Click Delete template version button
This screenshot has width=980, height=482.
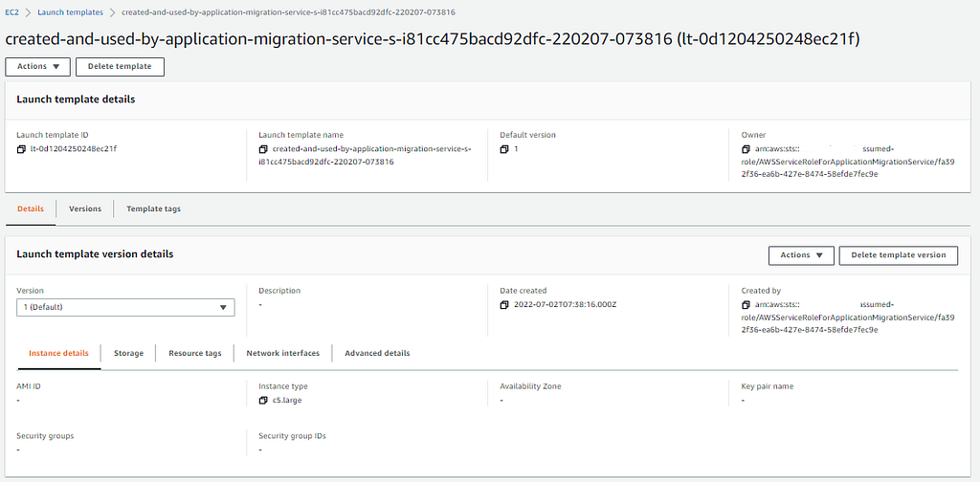coord(899,255)
